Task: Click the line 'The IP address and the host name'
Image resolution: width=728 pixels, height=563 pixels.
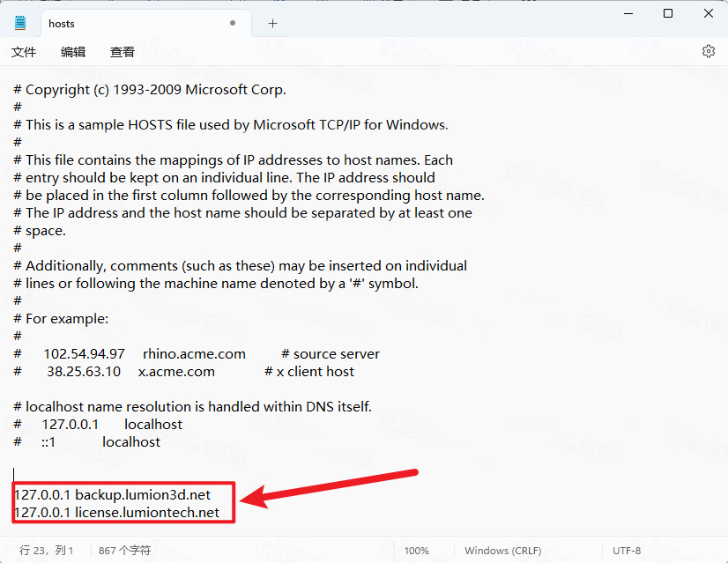Action: (243, 213)
